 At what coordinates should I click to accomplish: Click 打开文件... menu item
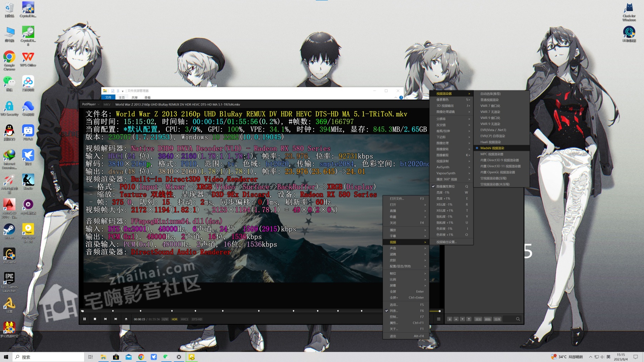pos(405,199)
